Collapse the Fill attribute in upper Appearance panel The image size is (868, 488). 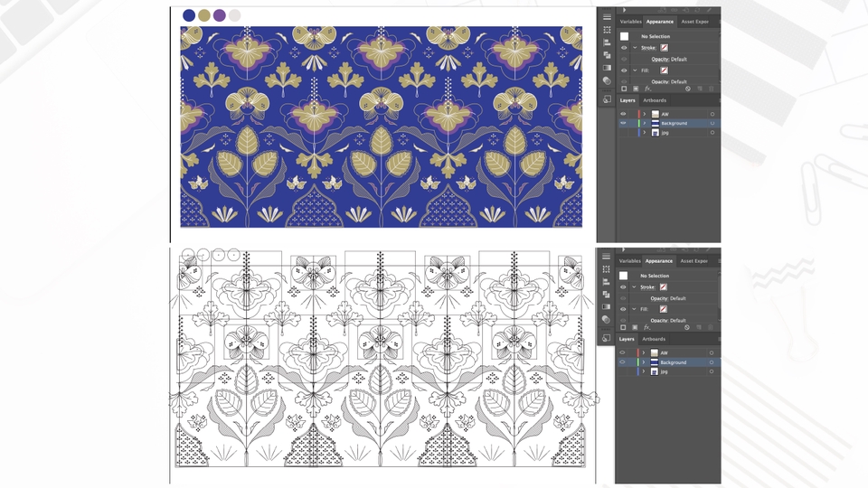click(635, 70)
